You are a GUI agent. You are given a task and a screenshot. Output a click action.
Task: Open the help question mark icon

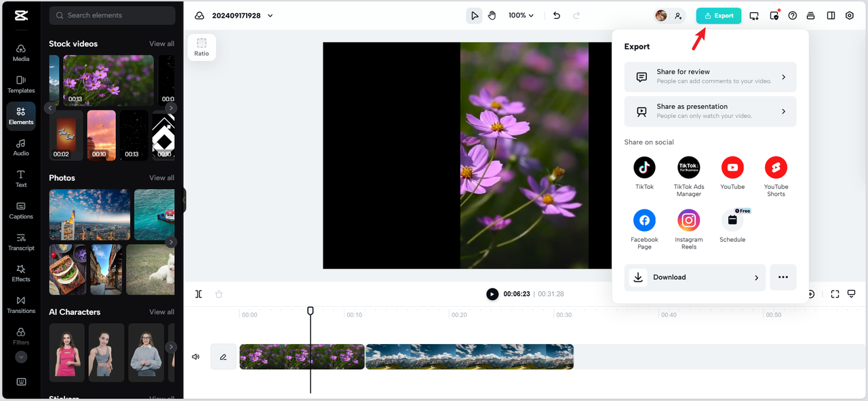[x=793, y=16]
